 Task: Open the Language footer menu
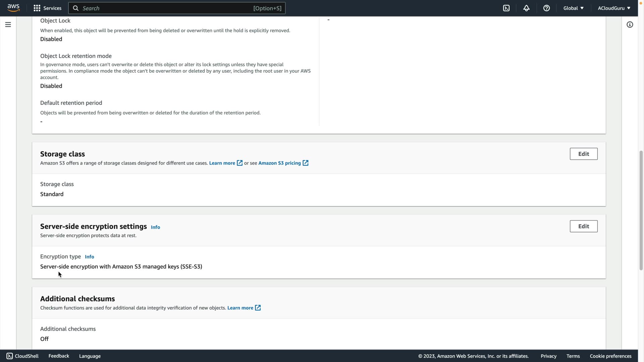(x=90, y=356)
